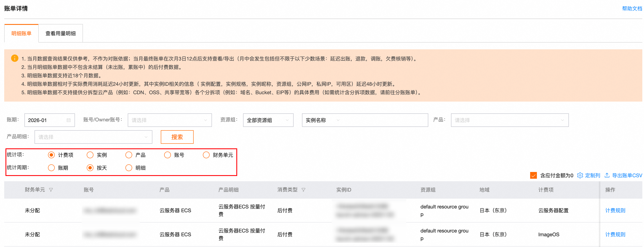Select the 明细账单 tab
Screen dimensions: 644x247
pyautogui.click(x=21, y=34)
